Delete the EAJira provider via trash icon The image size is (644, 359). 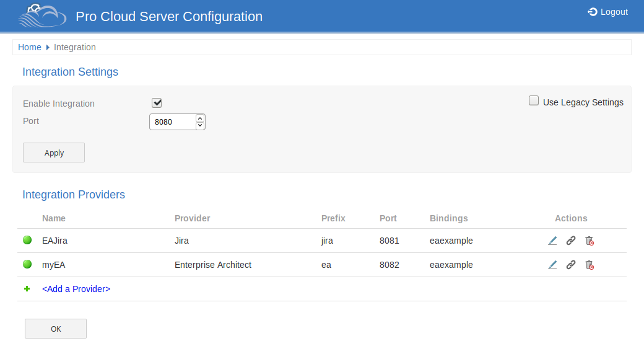[x=590, y=241]
